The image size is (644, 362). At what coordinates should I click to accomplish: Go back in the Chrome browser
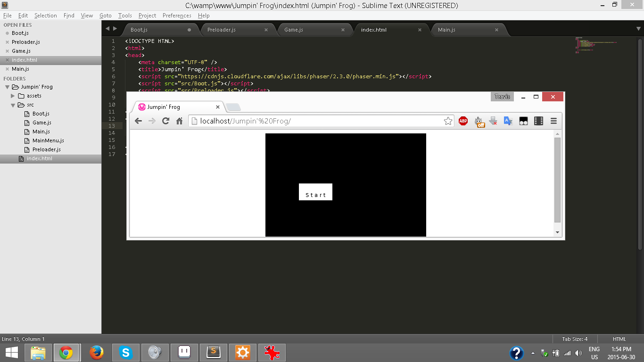point(138,121)
